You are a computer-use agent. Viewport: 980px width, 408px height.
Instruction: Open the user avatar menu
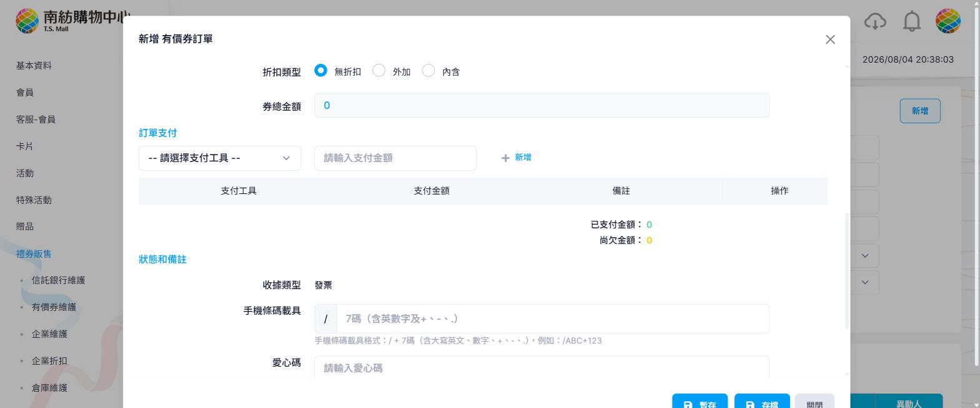click(948, 21)
